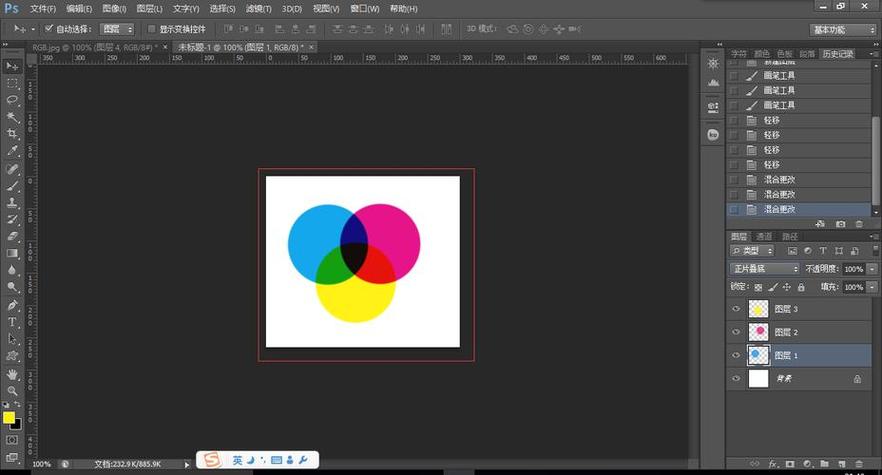The image size is (882, 475).
Task: Select the Horizontal Type tool
Action: [x=13, y=322]
